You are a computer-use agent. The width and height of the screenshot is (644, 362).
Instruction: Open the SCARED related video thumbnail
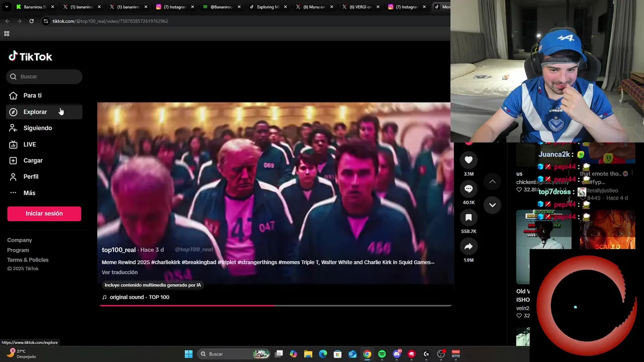click(x=607, y=229)
